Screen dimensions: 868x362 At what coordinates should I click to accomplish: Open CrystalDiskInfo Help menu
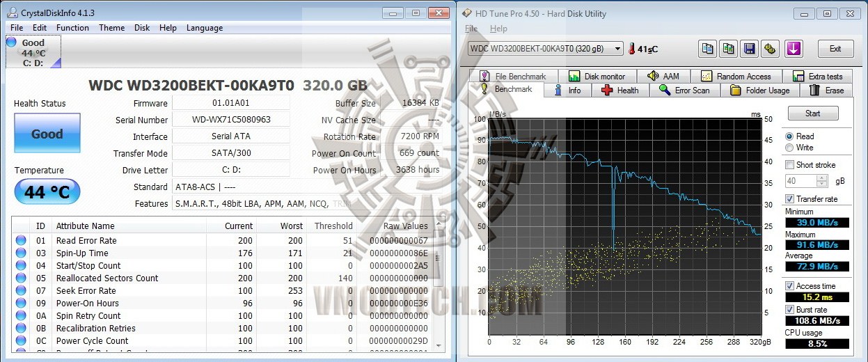pyautogui.click(x=168, y=28)
